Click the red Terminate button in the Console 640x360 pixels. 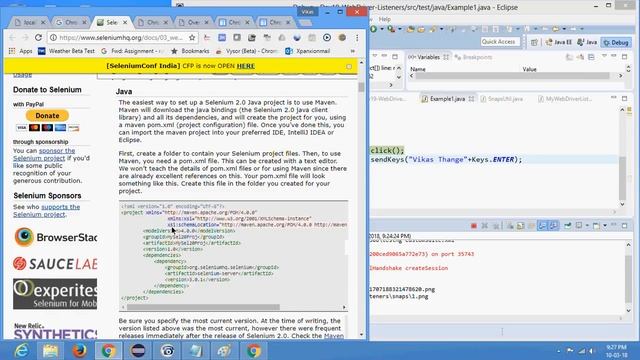[x=473, y=225]
